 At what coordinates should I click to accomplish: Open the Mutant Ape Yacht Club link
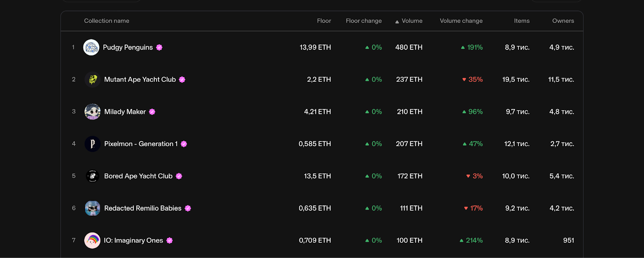(x=140, y=80)
